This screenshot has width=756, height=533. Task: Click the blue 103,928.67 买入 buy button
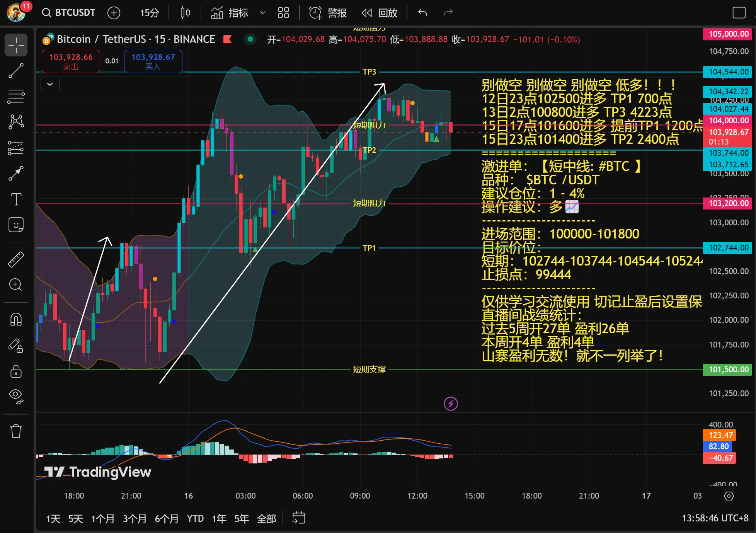(153, 61)
